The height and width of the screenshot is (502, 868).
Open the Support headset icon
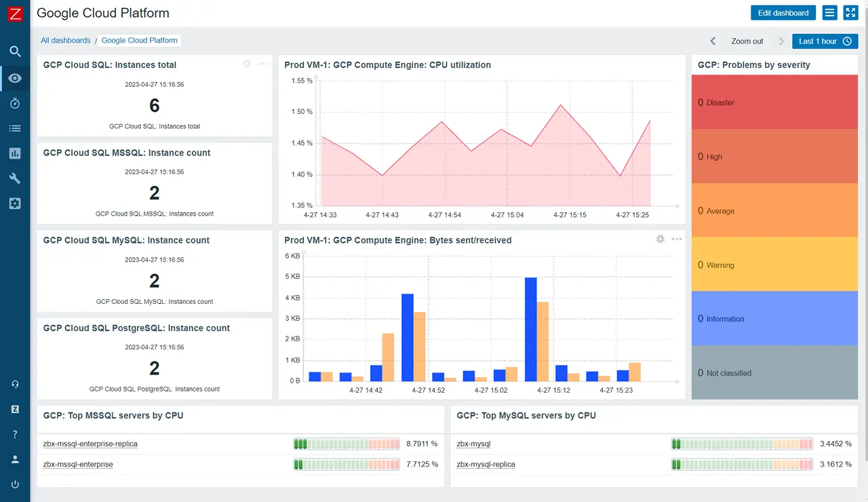(x=15, y=384)
